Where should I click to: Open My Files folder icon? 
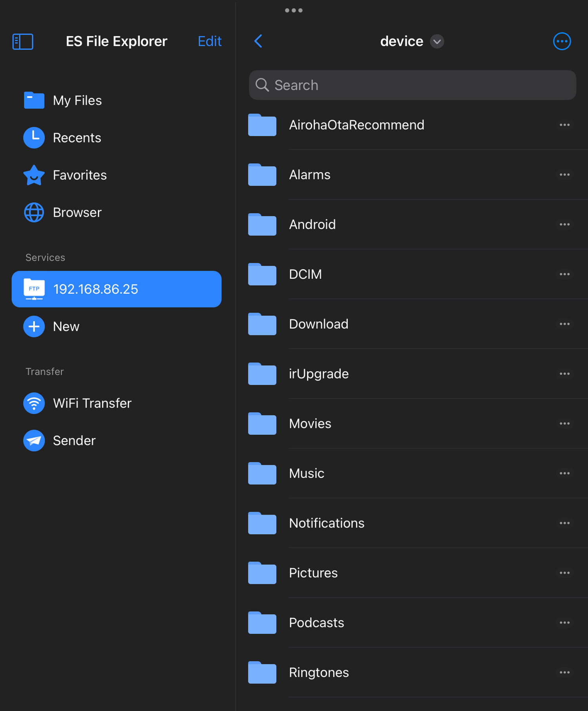(x=34, y=100)
